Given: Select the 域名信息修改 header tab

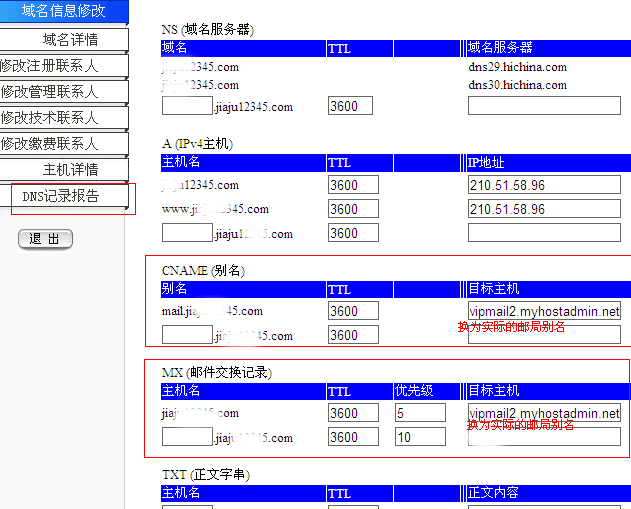Looking at the screenshot, I should click(x=64, y=12).
